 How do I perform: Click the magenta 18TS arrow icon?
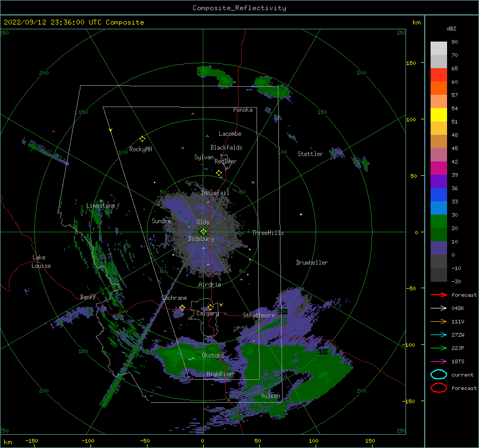point(439,362)
